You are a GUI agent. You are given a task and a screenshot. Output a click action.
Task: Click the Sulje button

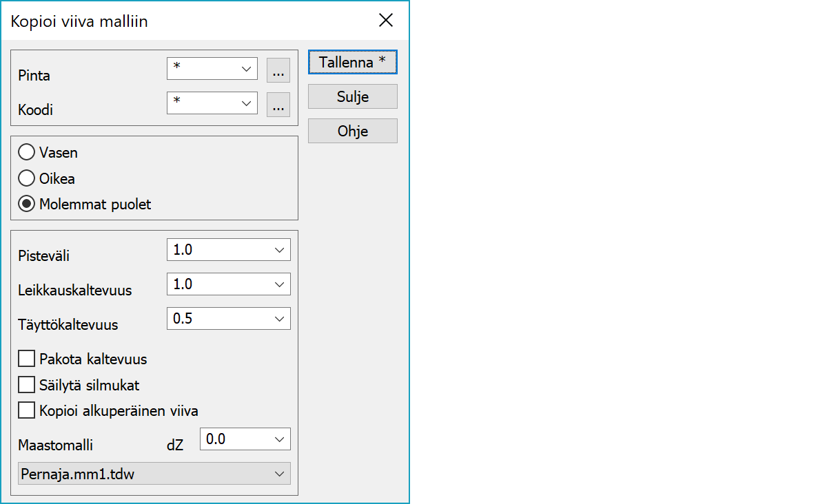(352, 96)
